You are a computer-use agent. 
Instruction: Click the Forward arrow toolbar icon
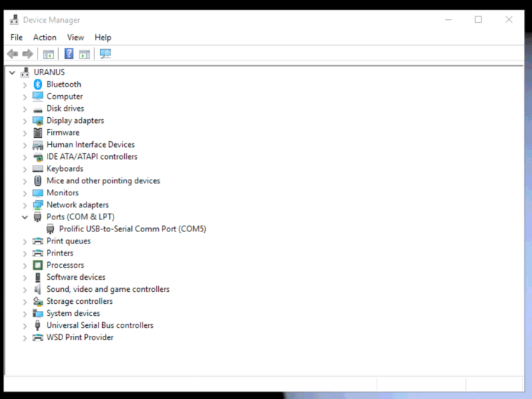click(x=28, y=54)
